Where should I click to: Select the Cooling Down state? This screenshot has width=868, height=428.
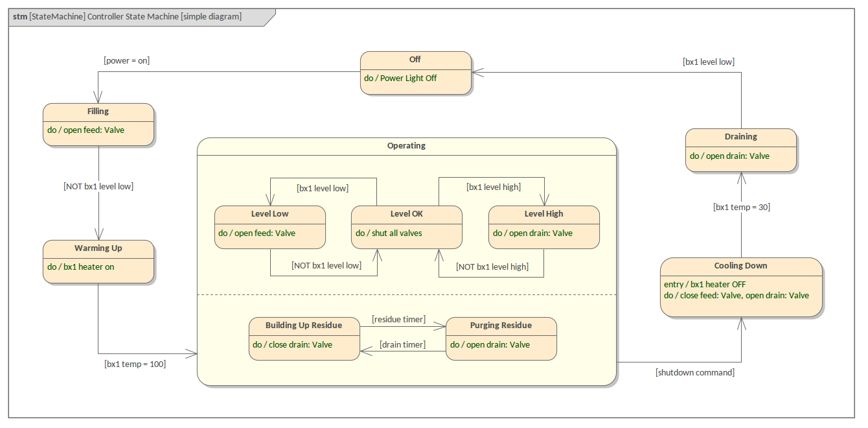[741, 287]
